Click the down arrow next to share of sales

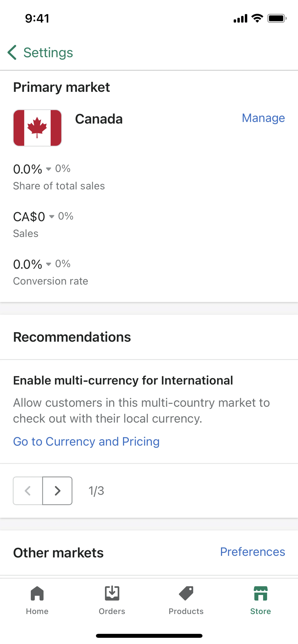coord(49,169)
